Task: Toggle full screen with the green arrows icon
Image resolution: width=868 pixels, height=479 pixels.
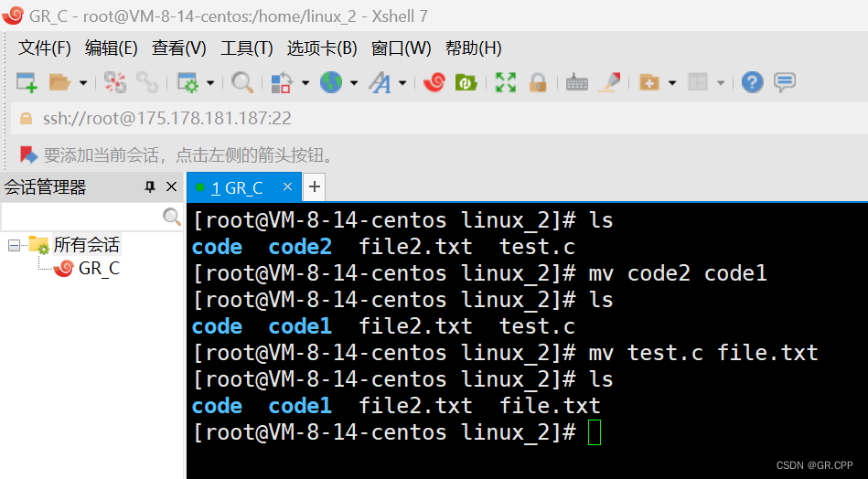Action: point(506,83)
